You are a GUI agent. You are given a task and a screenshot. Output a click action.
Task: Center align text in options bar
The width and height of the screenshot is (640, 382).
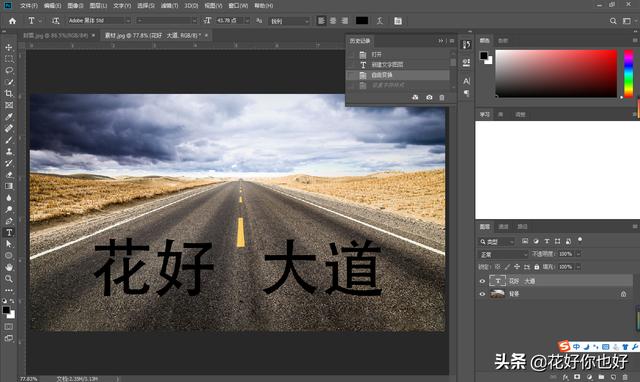pos(333,20)
